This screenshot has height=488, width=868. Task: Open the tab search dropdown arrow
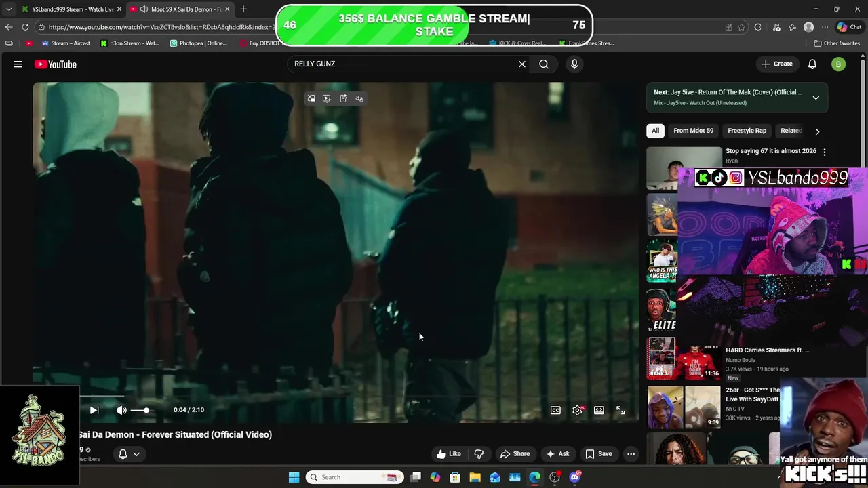point(9,9)
